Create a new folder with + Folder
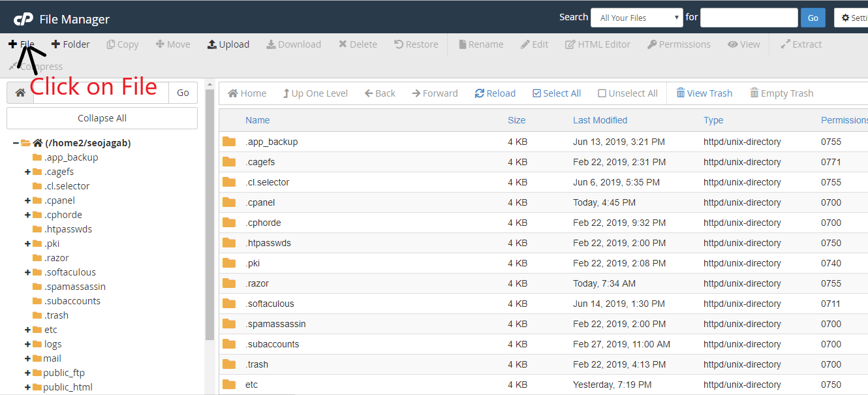 pyautogui.click(x=70, y=44)
